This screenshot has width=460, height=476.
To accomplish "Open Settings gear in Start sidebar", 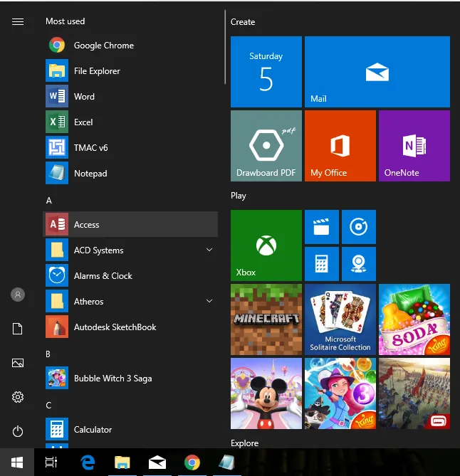I will [18, 397].
